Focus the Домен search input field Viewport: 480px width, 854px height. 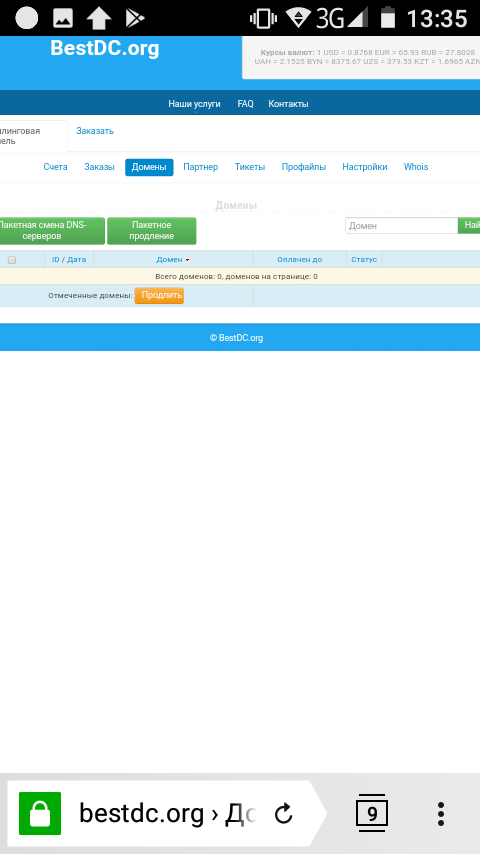pyautogui.click(x=402, y=225)
